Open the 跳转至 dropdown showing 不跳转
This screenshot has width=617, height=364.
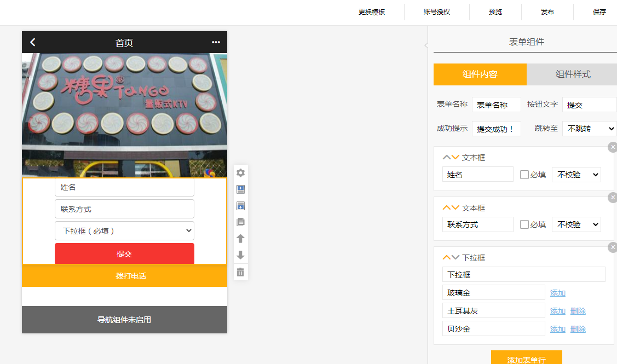pos(589,129)
